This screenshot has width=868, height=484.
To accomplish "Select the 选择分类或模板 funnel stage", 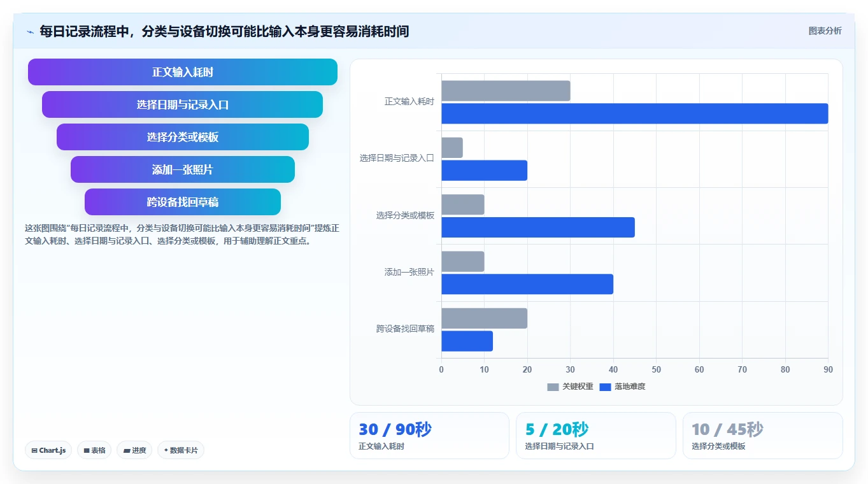I will (x=183, y=137).
